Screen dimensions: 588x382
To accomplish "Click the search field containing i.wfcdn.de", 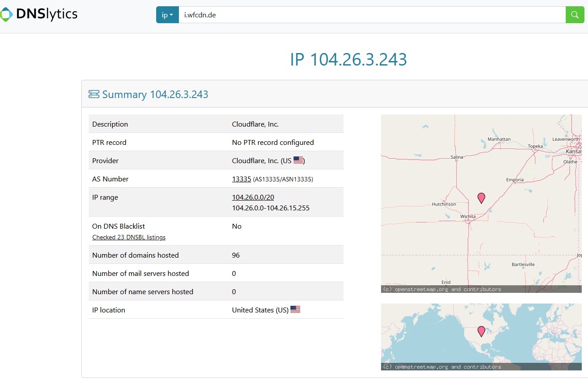I will 372,15.
